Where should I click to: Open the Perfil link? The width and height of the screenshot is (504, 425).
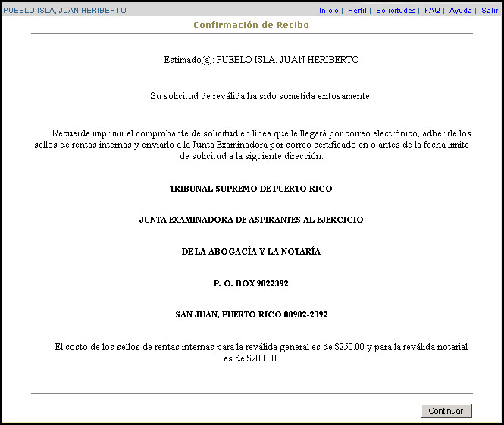(x=357, y=11)
